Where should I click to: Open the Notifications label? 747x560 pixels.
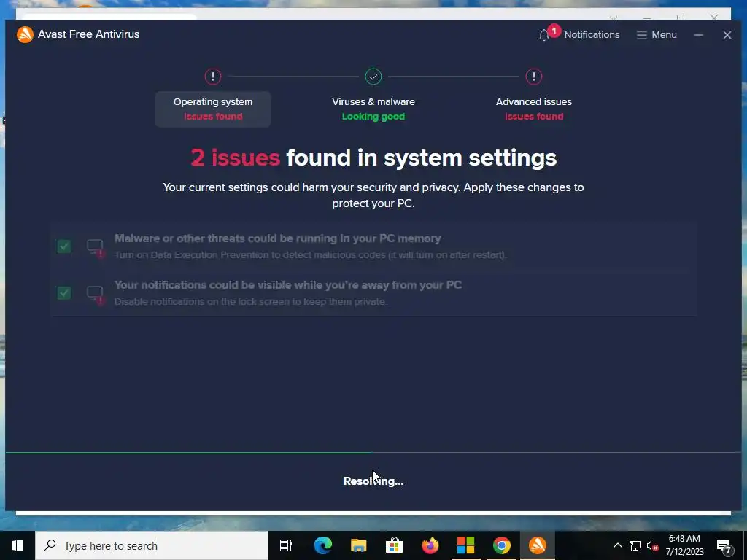click(592, 35)
